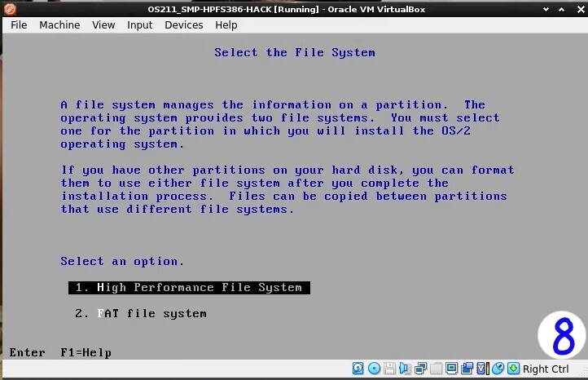The image size is (588, 380).
Task: Click the 'Select the File System' heading
Action: pyautogui.click(x=295, y=52)
